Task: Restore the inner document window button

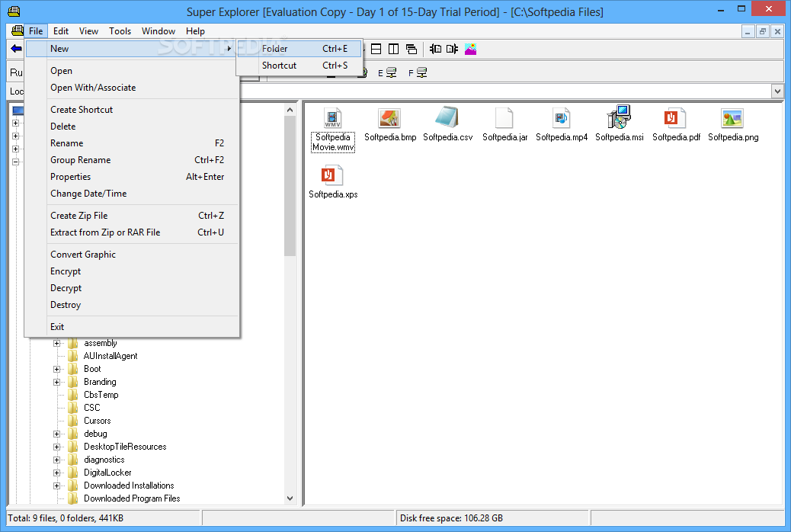Action: pos(762,31)
